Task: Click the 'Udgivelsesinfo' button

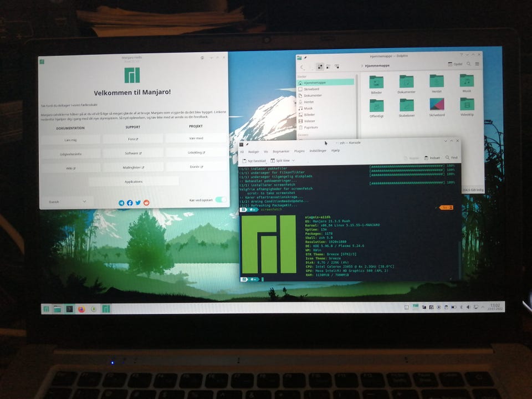Action: [70, 154]
